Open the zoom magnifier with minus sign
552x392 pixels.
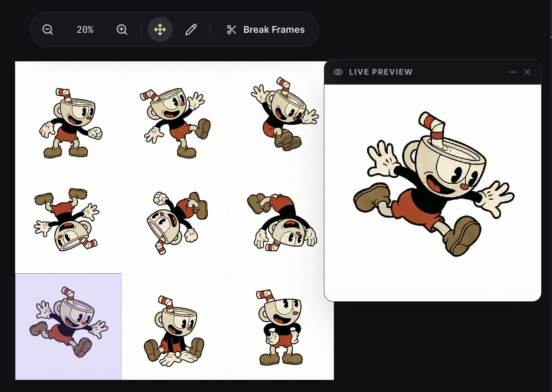(48, 29)
